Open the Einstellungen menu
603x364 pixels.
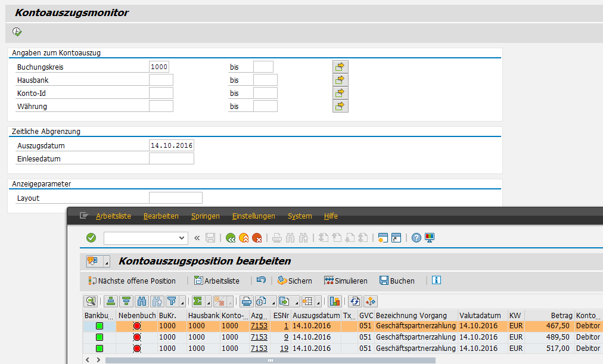pyautogui.click(x=254, y=216)
